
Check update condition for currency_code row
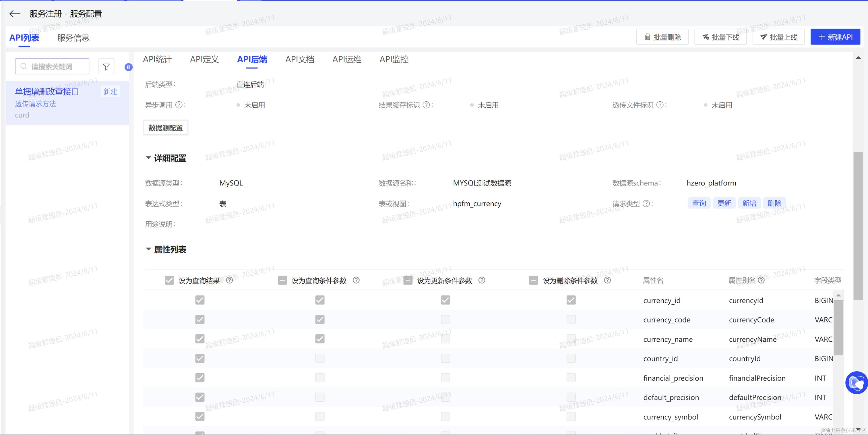click(x=445, y=319)
